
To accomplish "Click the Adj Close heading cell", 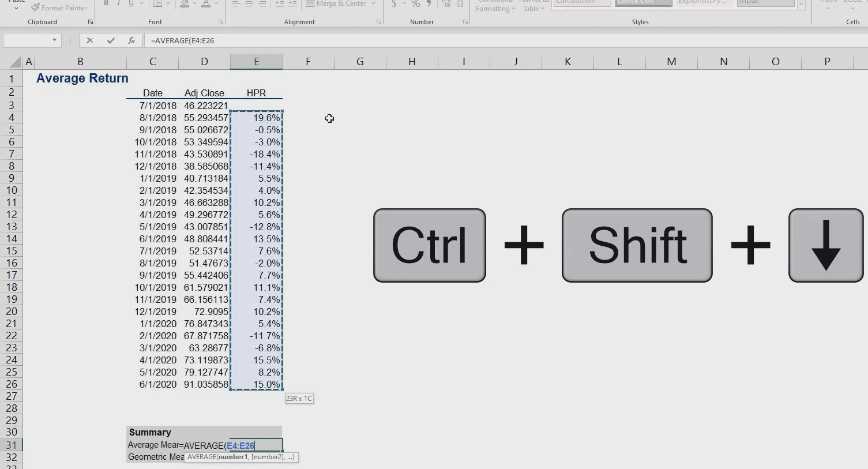I will coord(204,93).
